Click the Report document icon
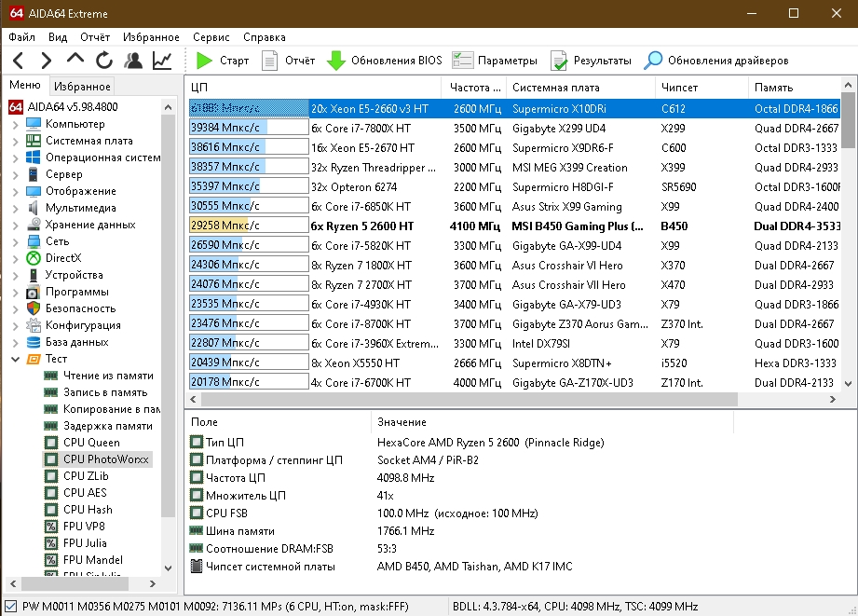The image size is (858, 616). tap(269, 61)
